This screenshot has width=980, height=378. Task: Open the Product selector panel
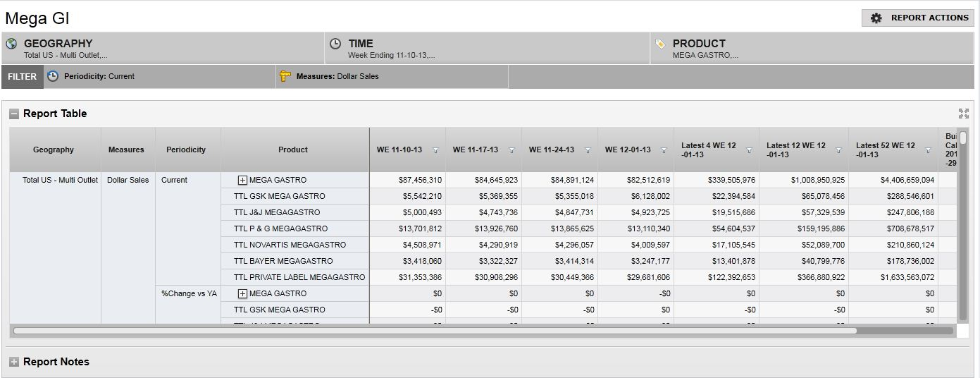(810, 48)
